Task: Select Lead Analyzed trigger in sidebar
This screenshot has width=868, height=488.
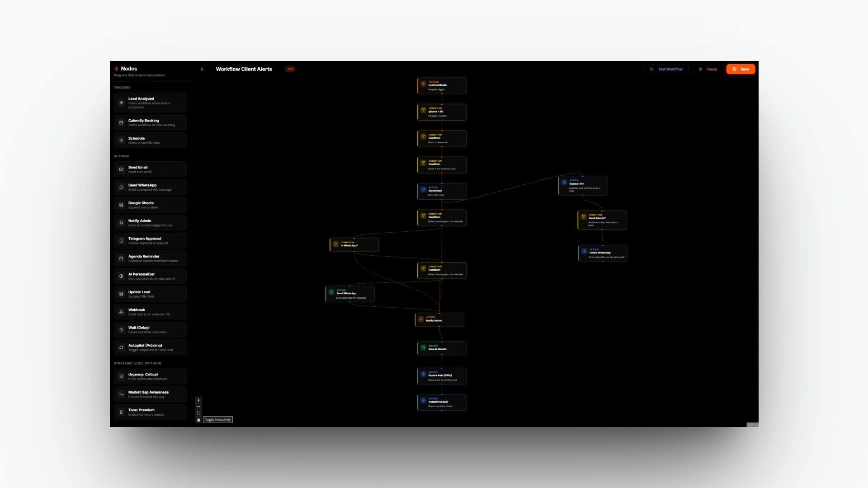Action: 150,103
